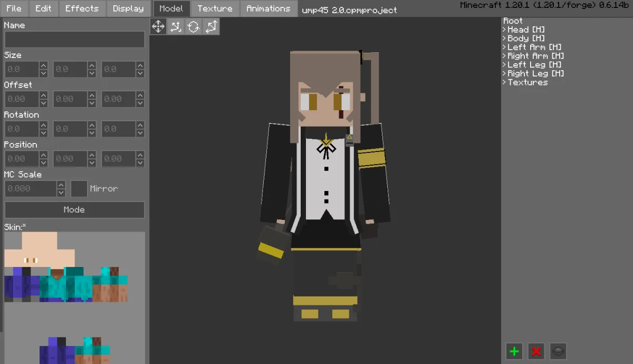The height and width of the screenshot is (364, 633).
Task: Expand the Right Leg [H] node
Action: pos(504,74)
